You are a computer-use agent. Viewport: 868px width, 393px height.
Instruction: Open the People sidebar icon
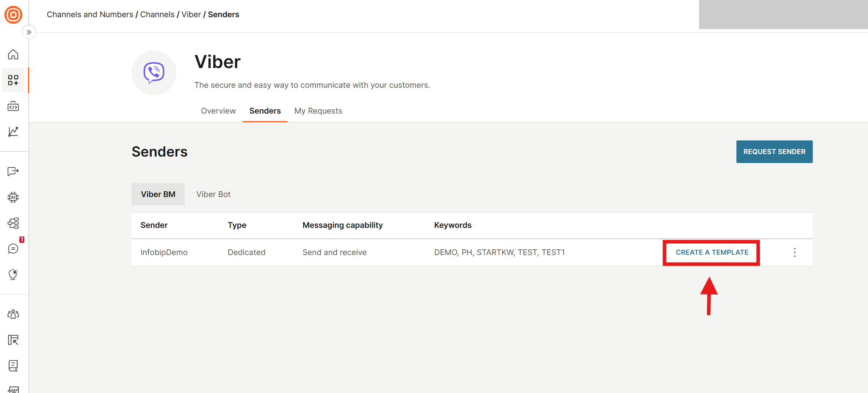click(x=13, y=314)
